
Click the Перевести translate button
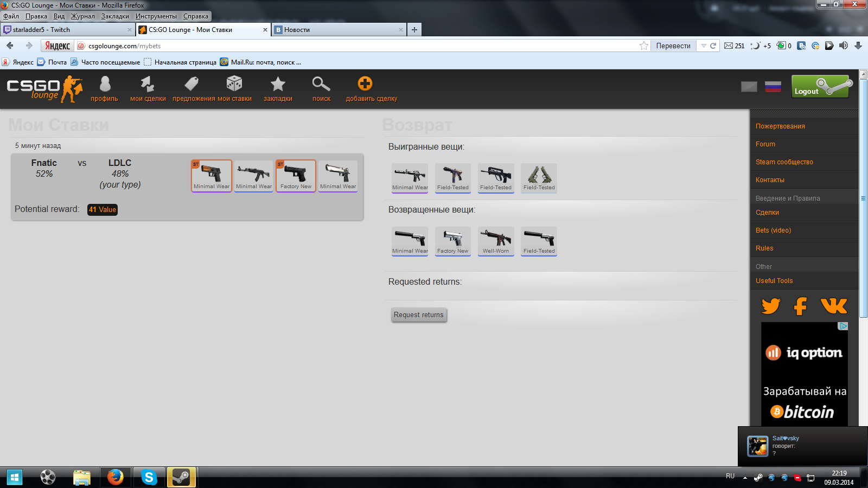point(673,46)
